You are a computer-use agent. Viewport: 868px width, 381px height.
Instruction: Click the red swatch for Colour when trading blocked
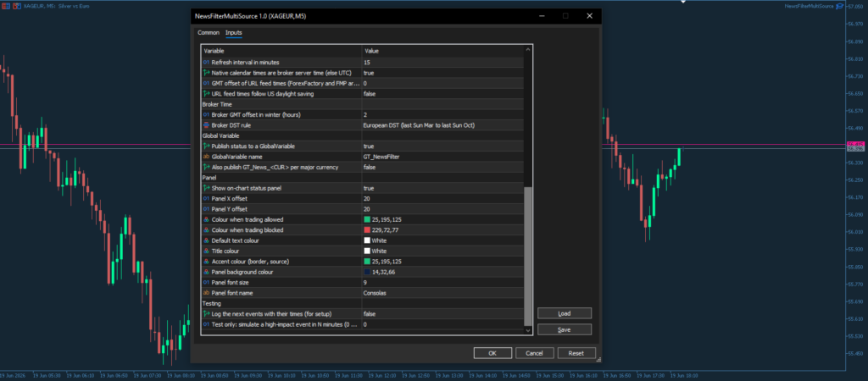(x=367, y=230)
